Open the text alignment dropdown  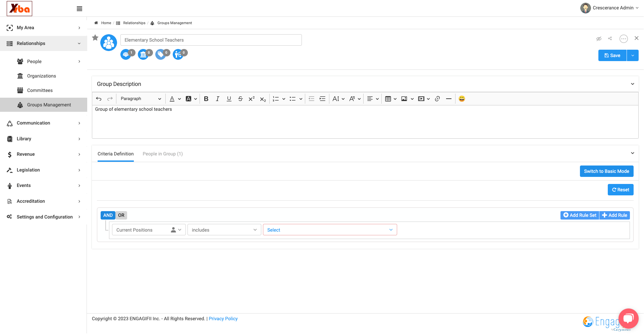(x=373, y=99)
